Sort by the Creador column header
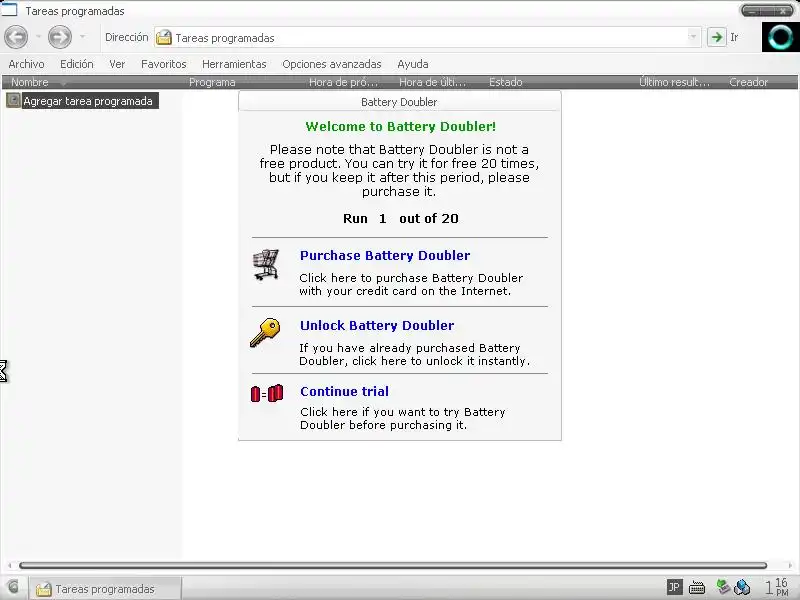800x600 pixels. [x=761, y=82]
